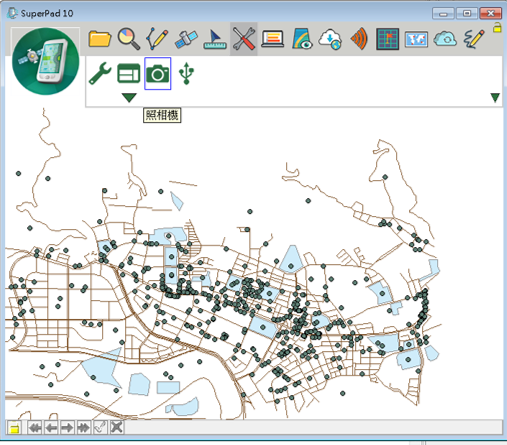Click the USB connection icon
This screenshot has width=507, height=445.
coord(186,73)
